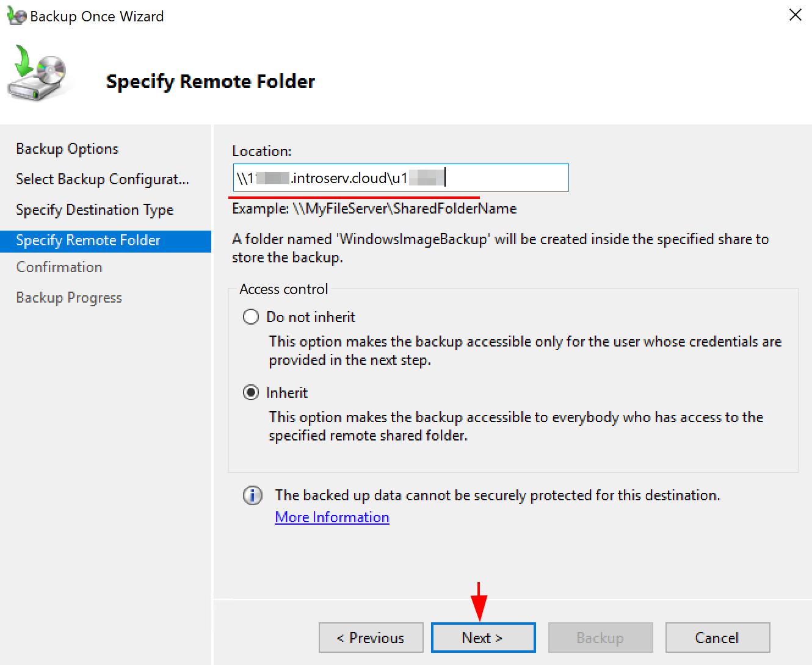Select the 'Specify Destination Type' step
This screenshot has width=812, height=665.
pyautogui.click(x=94, y=209)
